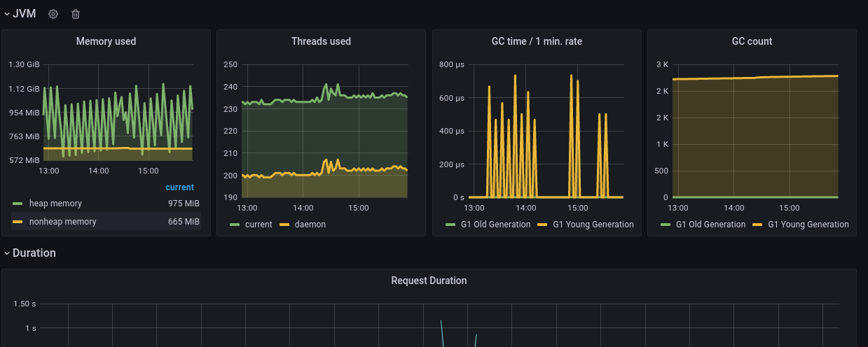The width and height of the screenshot is (868, 347).
Task: Toggle nonheap memory series in legend
Action: click(62, 222)
